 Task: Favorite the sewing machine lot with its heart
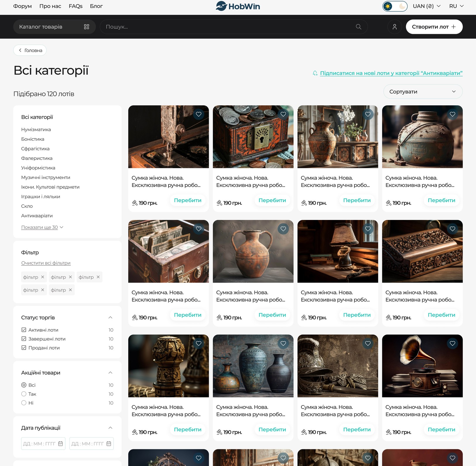click(199, 114)
